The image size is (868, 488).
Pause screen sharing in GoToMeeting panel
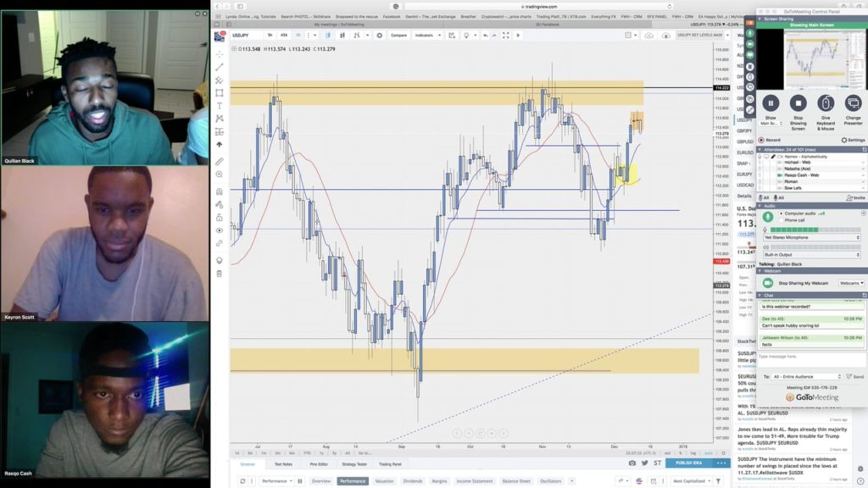[x=771, y=103]
